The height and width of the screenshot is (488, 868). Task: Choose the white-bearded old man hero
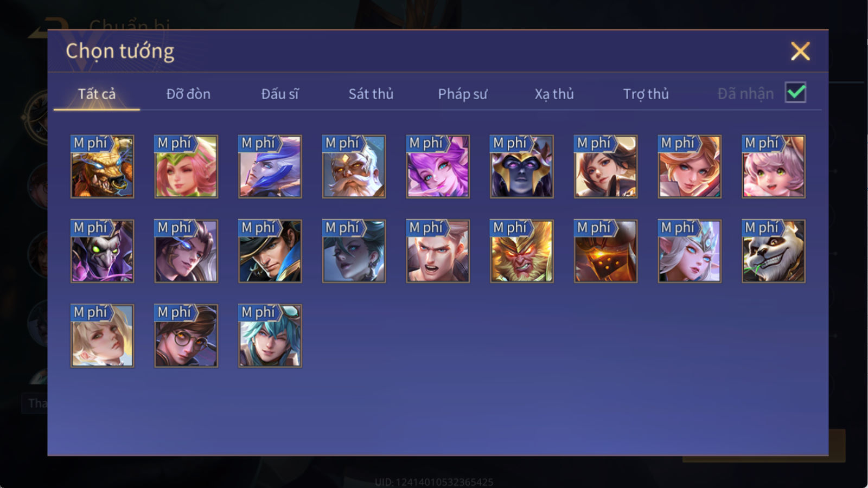(x=354, y=166)
